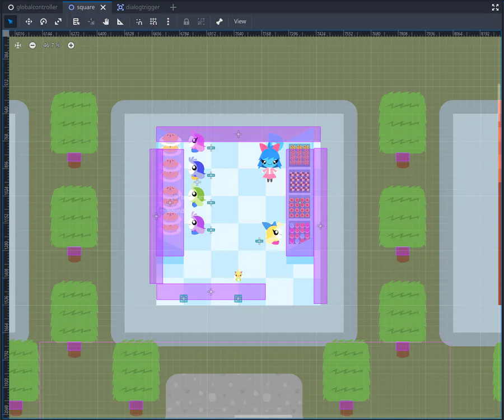Image resolution: width=504 pixels, height=420 pixels.
Task: Select the small orange fox sprite
Action: [x=238, y=276]
